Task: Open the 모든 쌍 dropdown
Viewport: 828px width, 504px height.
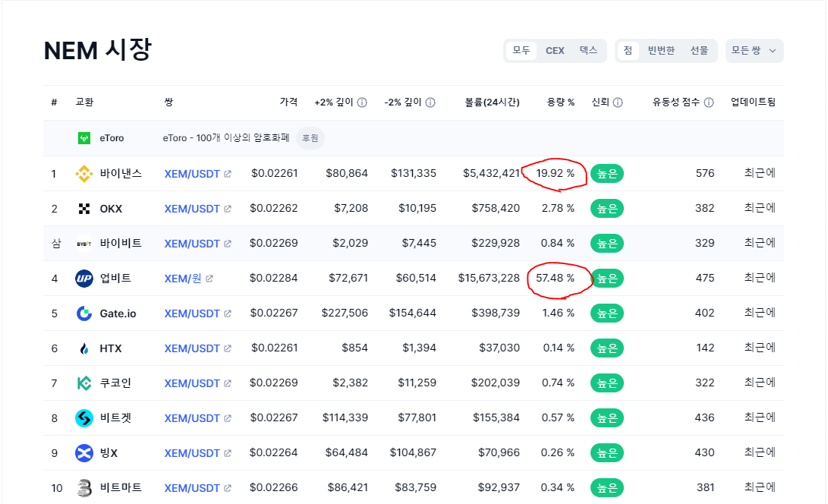Action: (754, 51)
